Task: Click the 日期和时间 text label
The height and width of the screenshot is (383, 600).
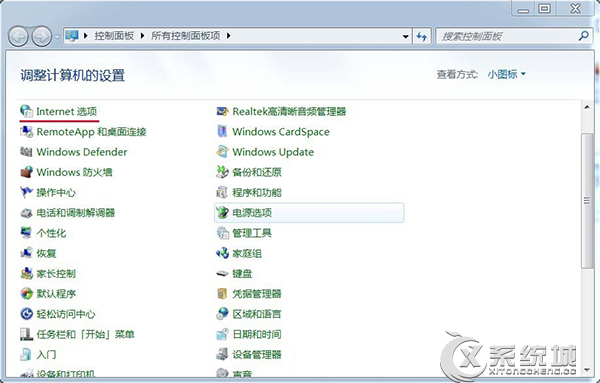Action: [x=257, y=334]
